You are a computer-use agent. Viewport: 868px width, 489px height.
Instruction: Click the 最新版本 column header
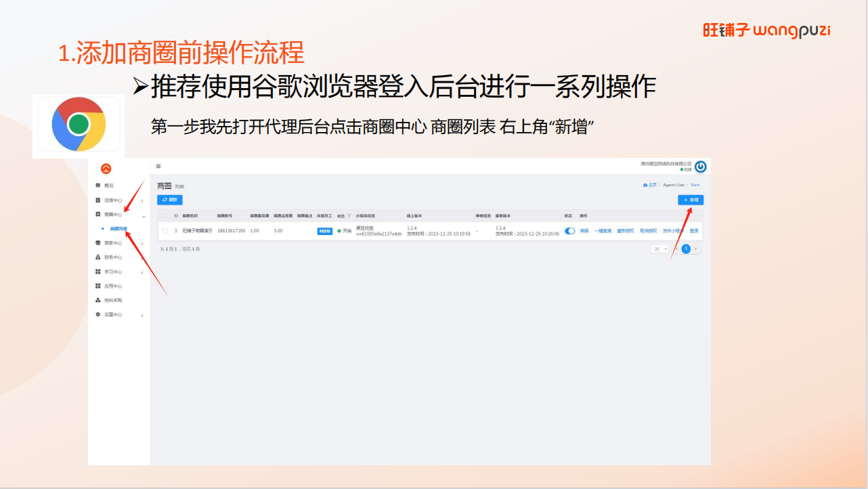[x=503, y=216]
